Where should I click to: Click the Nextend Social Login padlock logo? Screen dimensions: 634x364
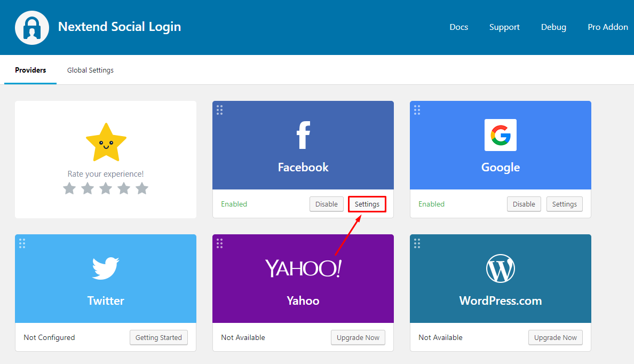point(32,28)
